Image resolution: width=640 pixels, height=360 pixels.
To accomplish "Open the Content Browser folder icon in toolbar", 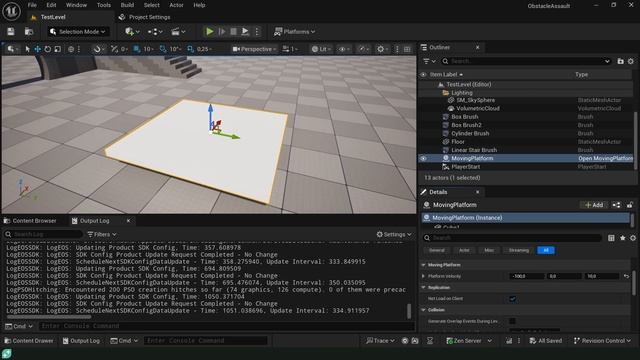I will point(29,31).
